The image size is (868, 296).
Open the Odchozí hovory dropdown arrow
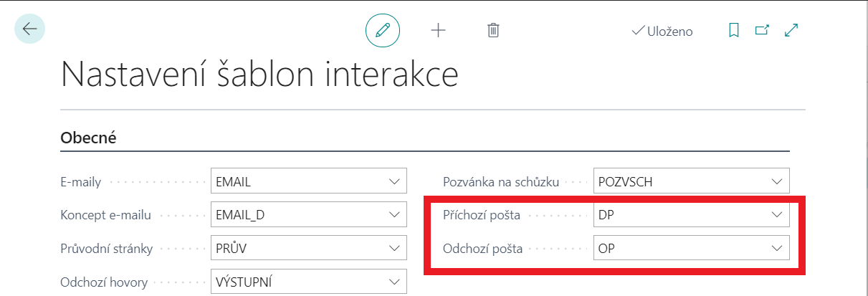point(394,282)
